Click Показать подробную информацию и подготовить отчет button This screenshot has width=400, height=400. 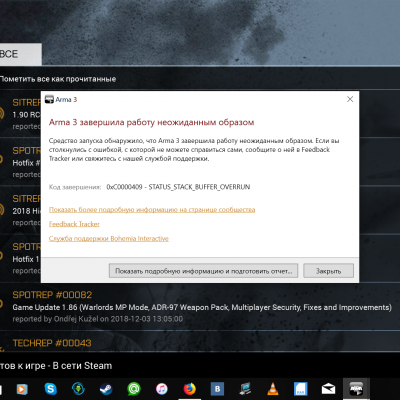(203, 271)
